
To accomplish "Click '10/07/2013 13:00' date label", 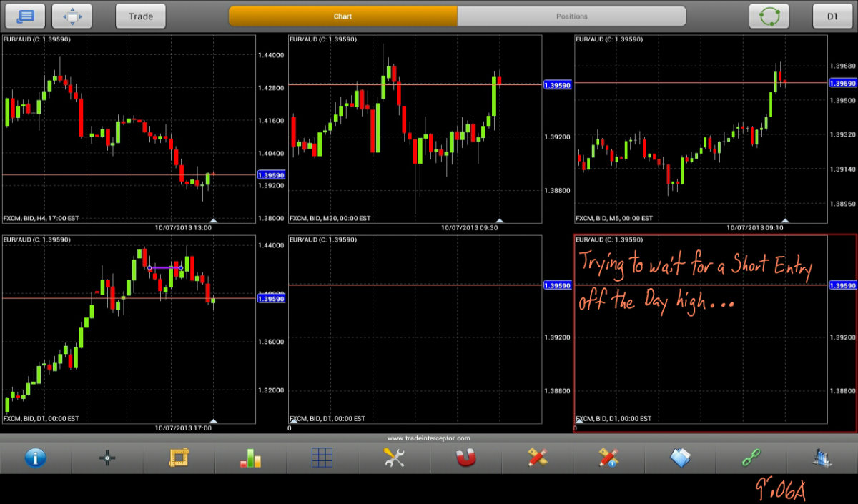I will pyautogui.click(x=183, y=227).
